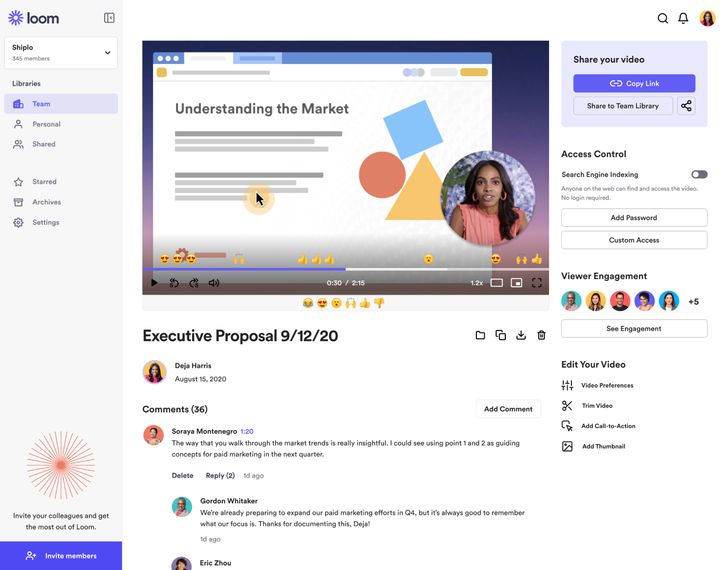Screen dimensions: 728x570
Task: Click the Trim Video icon
Action: pos(567,406)
